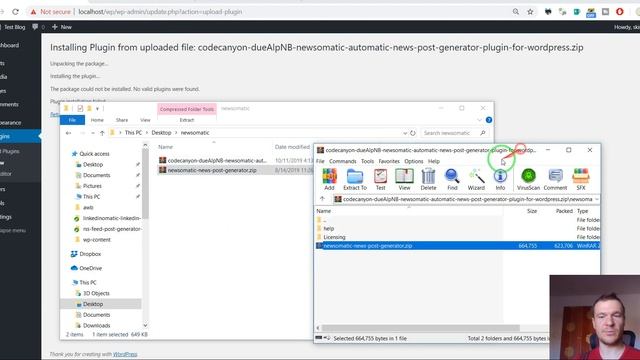Click the Extract To icon in WinRAR

pyautogui.click(x=355, y=179)
